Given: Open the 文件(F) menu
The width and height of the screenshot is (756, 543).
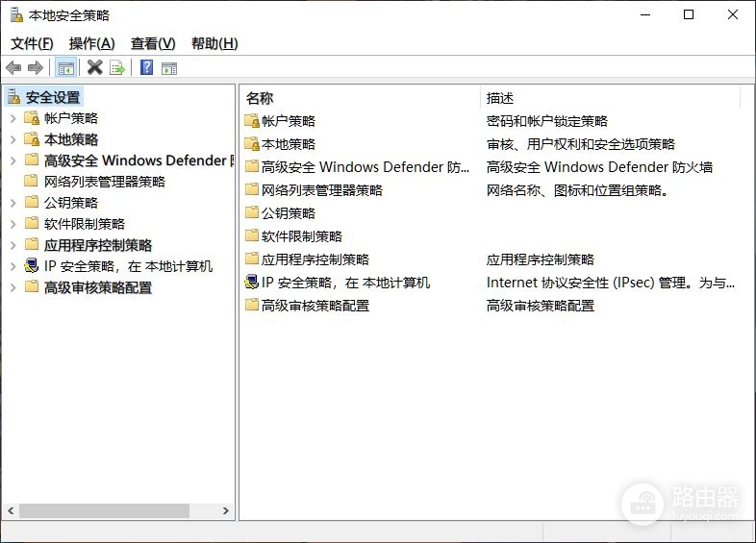Looking at the screenshot, I should point(32,43).
